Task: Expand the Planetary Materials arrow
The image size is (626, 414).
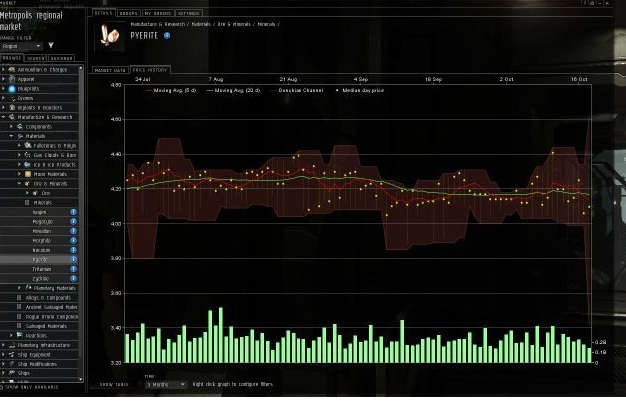Action: 19,288
